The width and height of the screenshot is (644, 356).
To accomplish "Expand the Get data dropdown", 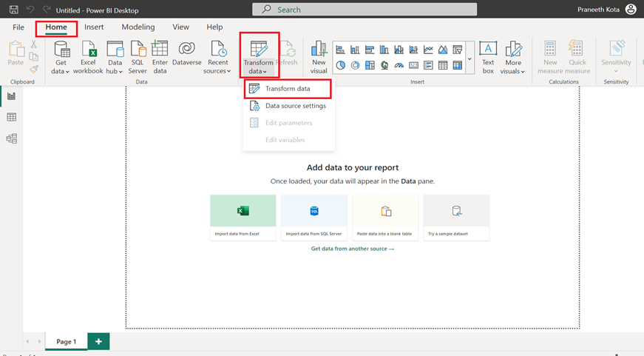I will (62, 71).
